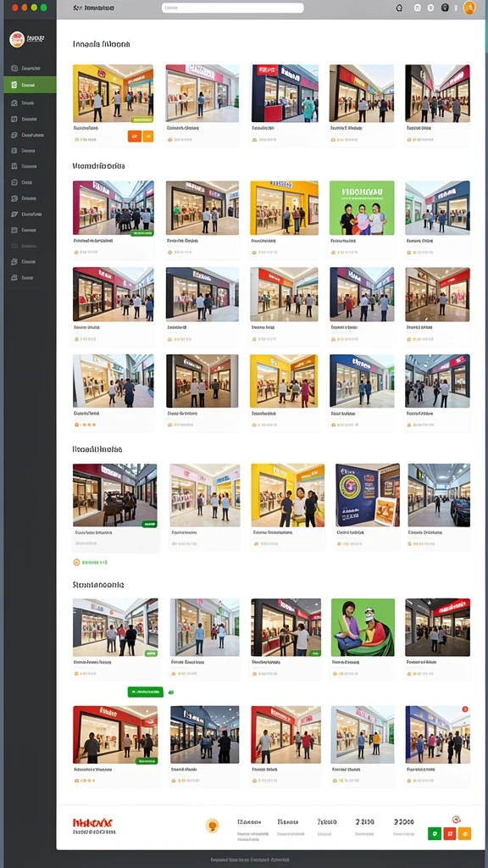Screen dimensions: 488x868
Task: Click the first orange button on the first store card
Action: click(135, 136)
